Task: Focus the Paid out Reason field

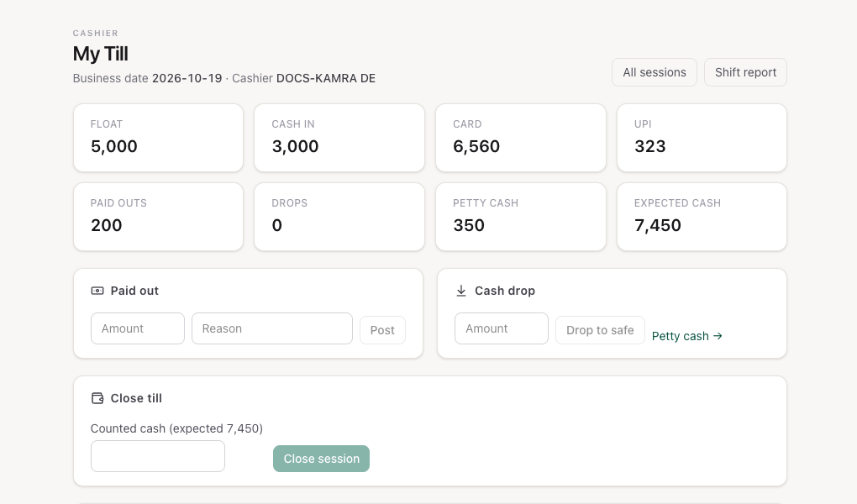Action: [272, 328]
